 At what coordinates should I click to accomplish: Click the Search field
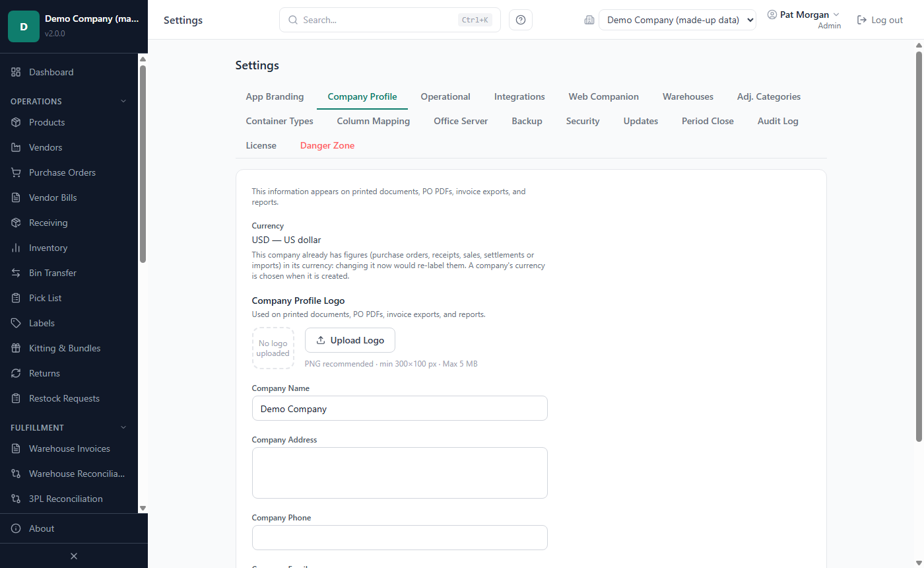[x=390, y=20]
